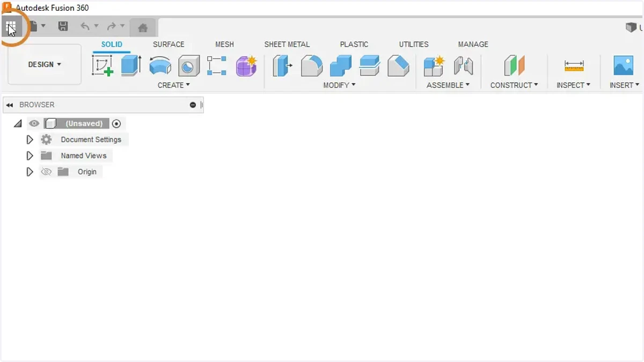Image resolution: width=644 pixels, height=362 pixels.
Task: Select the Revolve tool
Action: 160,66
